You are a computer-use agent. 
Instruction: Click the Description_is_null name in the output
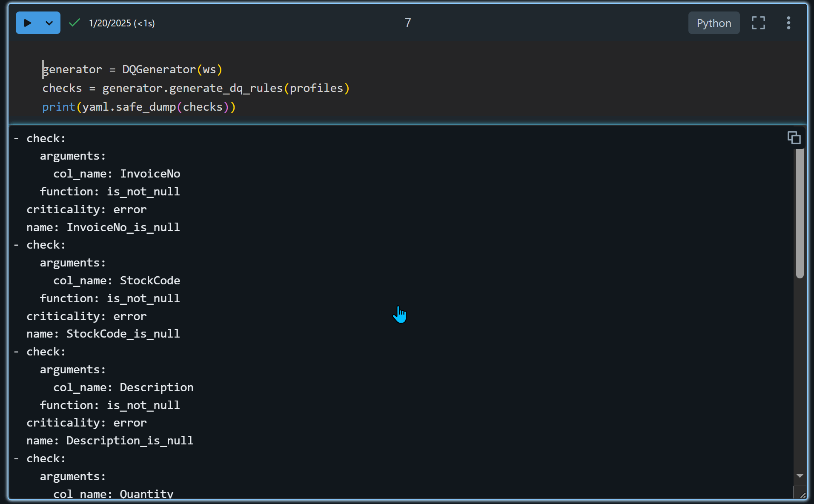(129, 441)
